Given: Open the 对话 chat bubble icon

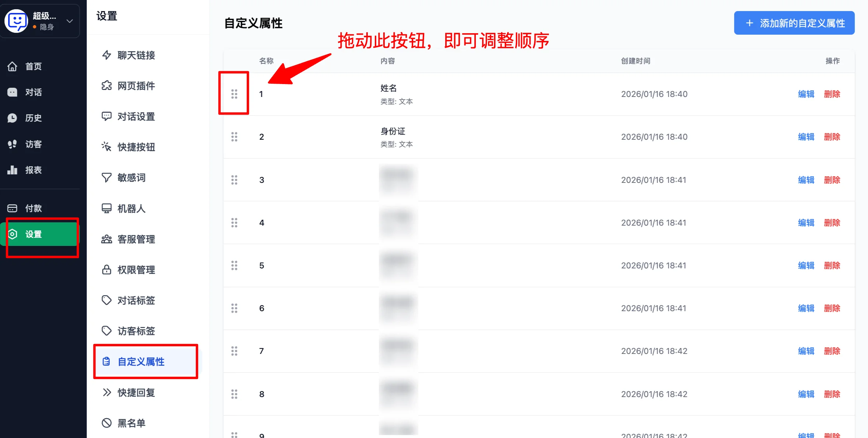Looking at the screenshot, I should pyautogui.click(x=12, y=92).
